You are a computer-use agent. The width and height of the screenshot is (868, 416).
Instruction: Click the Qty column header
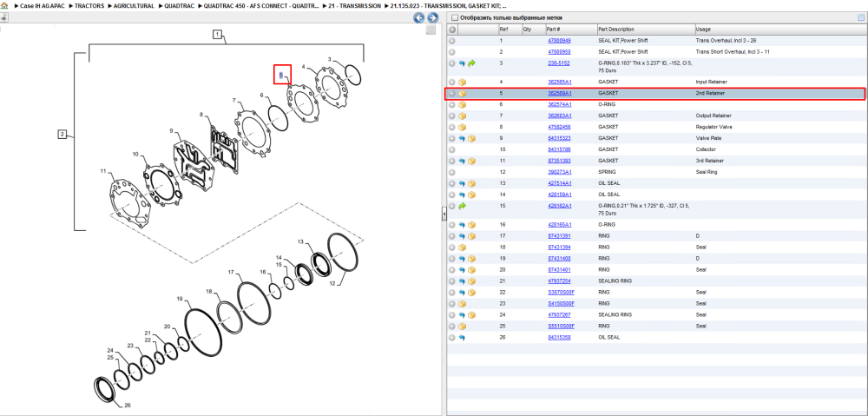[533, 30]
